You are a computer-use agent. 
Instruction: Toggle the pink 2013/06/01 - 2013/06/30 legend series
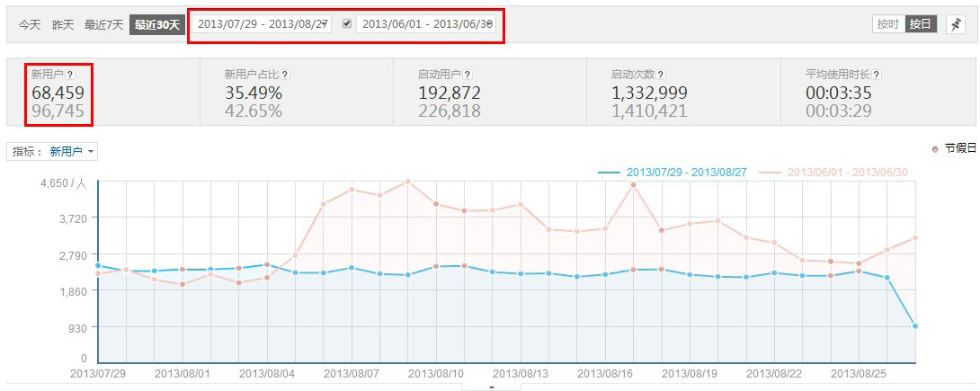tap(833, 172)
